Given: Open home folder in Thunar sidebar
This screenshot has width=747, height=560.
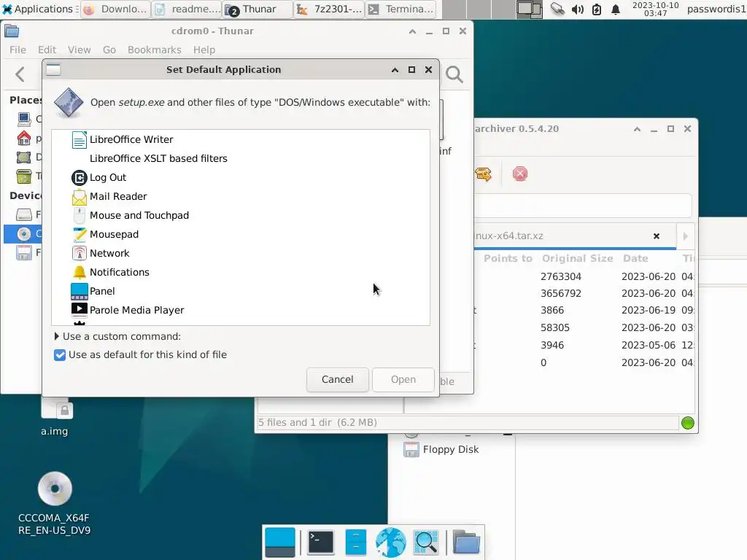Looking at the screenshot, I should click(x=24, y=138).
